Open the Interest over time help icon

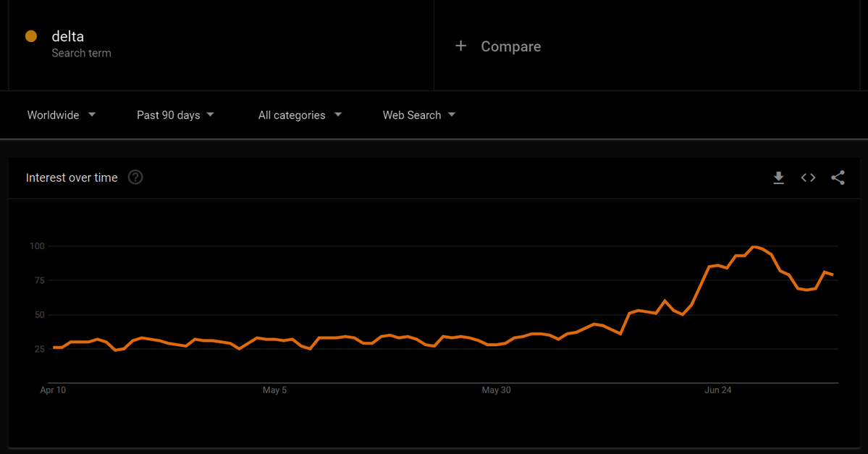click(135, 177)
